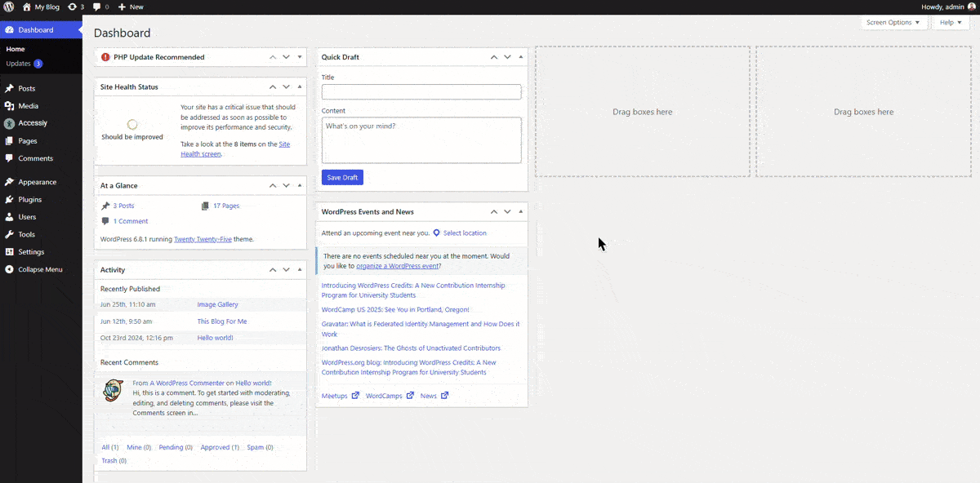
Task: Click the WordPress logo in admin bar
Action: click(x=8, y=7)
